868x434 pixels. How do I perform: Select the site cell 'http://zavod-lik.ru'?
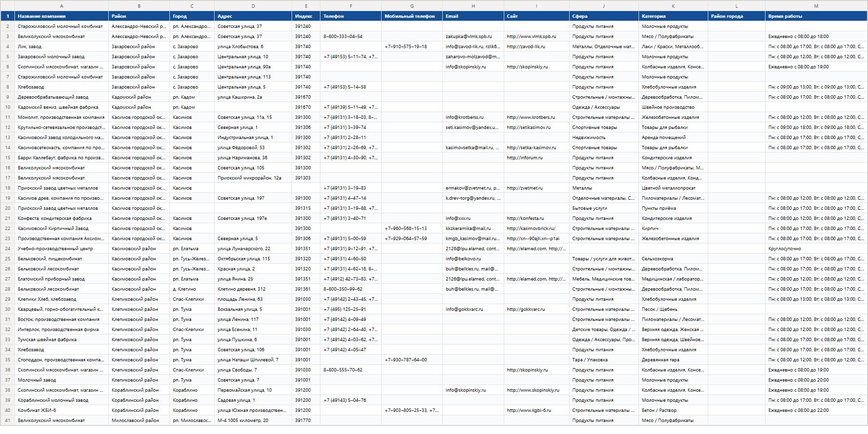point(536,47)
